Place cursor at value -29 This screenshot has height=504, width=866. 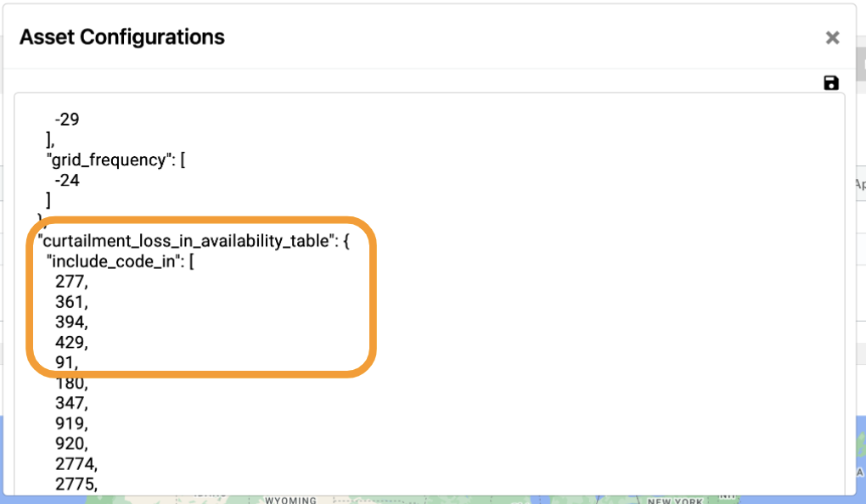tap(67, 120)
